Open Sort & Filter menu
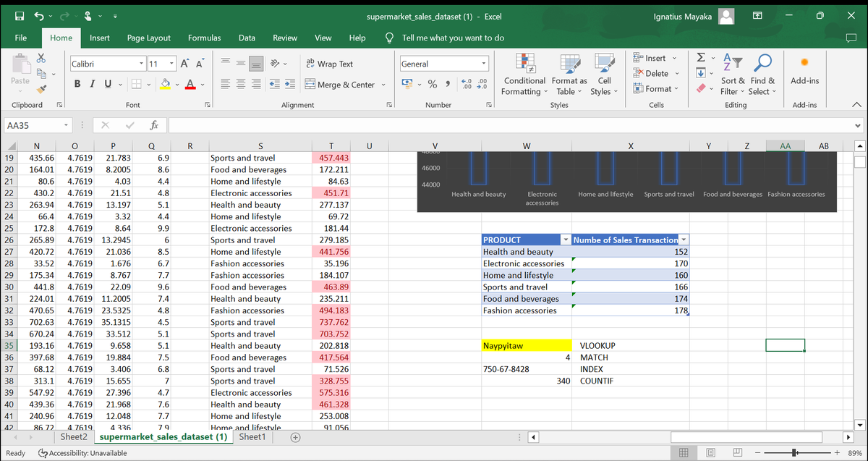This screenshot has height=461, width=868. [731, 75]
